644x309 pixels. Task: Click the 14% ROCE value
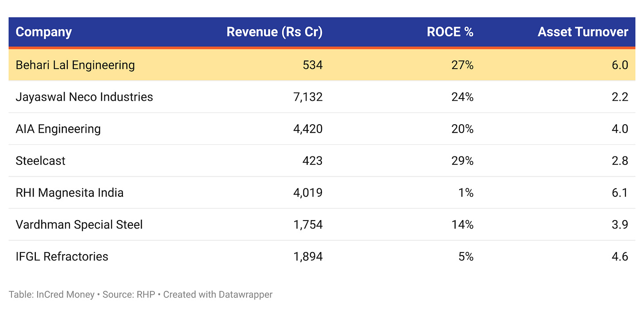coord(463,225)
